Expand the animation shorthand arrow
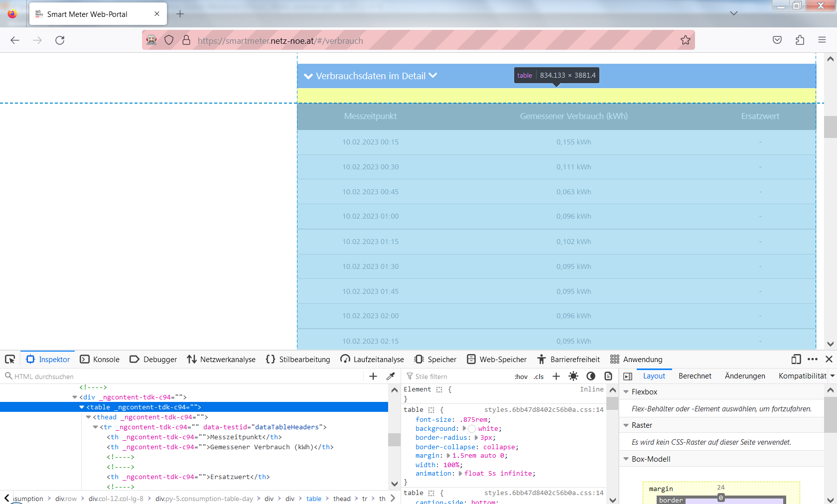 click(460, 474)
